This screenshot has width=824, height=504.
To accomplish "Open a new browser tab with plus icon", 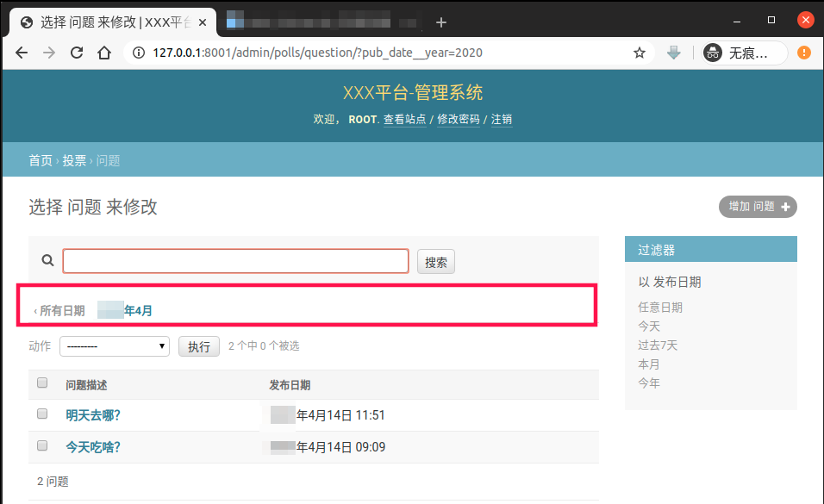I will [441, 22].
